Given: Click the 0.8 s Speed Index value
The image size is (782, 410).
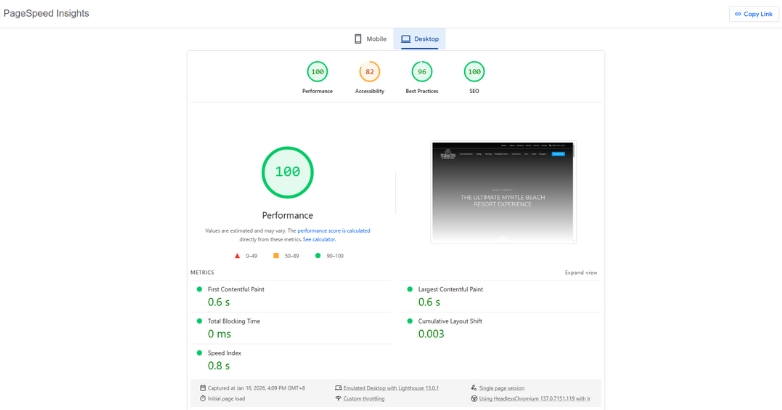Looking at the screenshot, I should coord(218,366).
